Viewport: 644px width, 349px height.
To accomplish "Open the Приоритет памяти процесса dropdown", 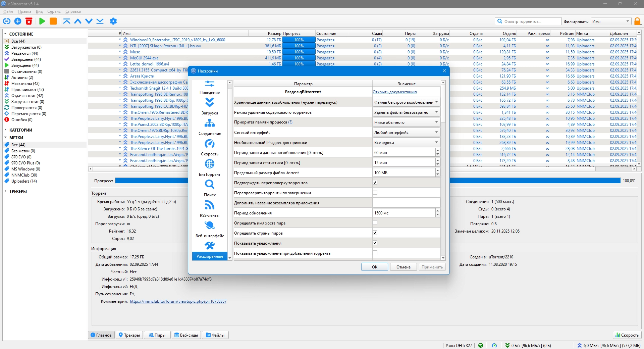I will pos(406,122).
